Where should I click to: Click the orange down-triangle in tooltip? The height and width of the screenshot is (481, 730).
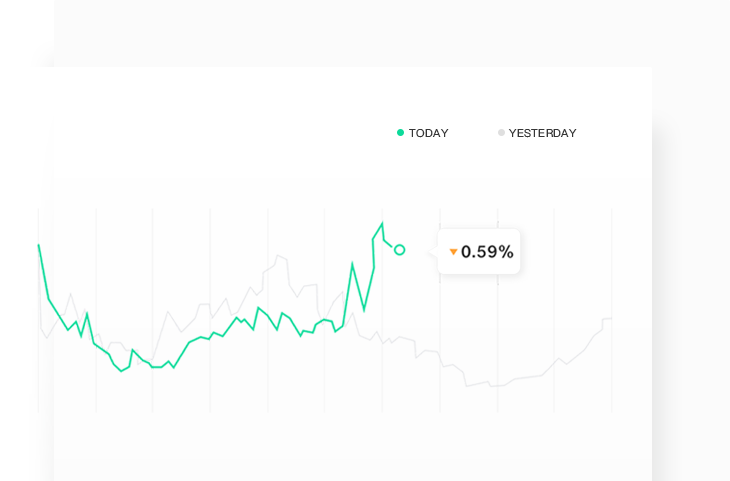coord(453,252)
